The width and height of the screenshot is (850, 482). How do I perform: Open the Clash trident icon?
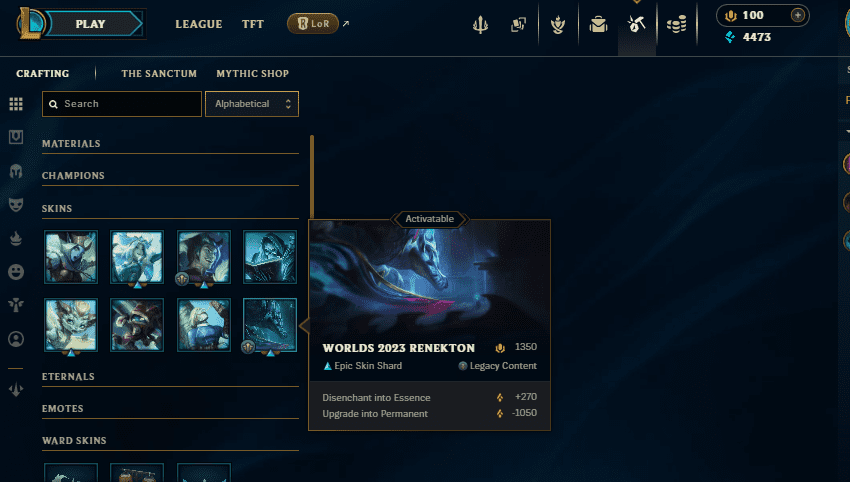point(480,24)
